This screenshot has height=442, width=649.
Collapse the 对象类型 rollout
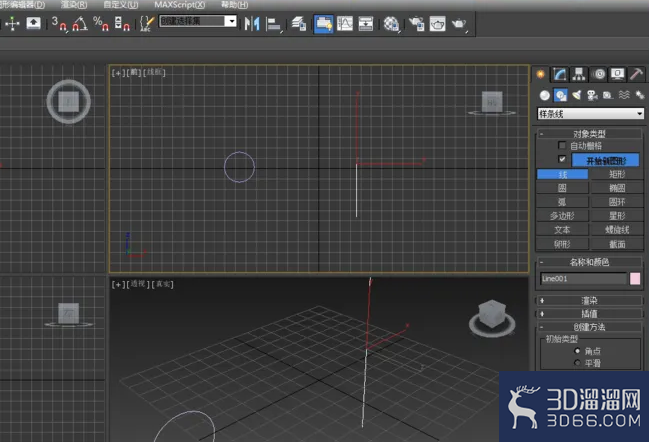(x=589, y=134)
